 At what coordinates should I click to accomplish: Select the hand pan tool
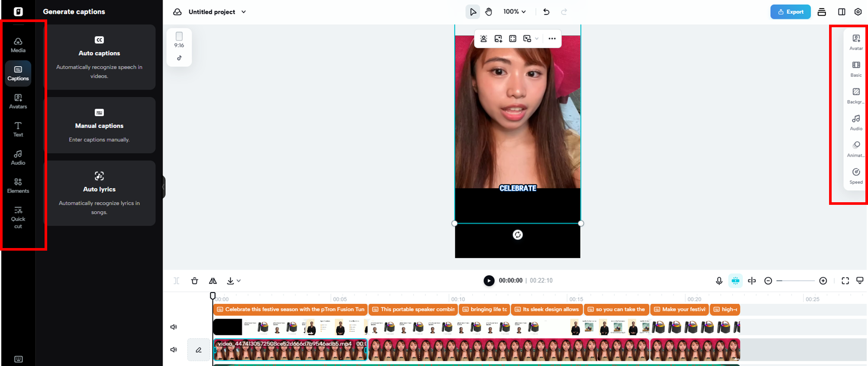[489, 12]
